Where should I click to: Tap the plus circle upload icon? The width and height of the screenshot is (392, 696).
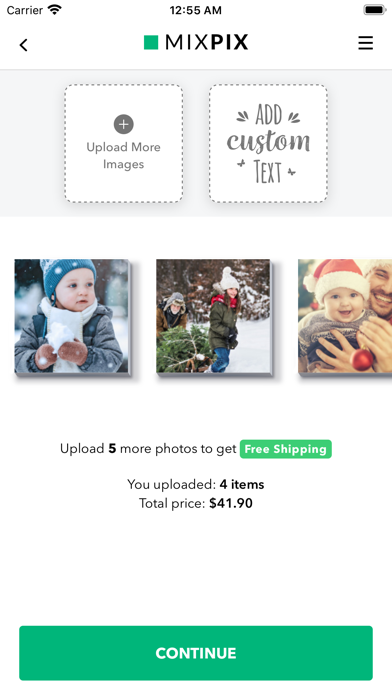click(123, 124)
